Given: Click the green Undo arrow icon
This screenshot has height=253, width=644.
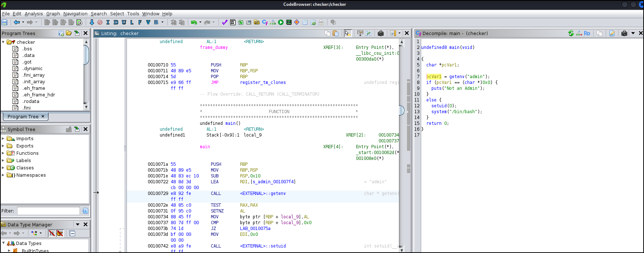Looking at the screenshot, I should (194, 22).
